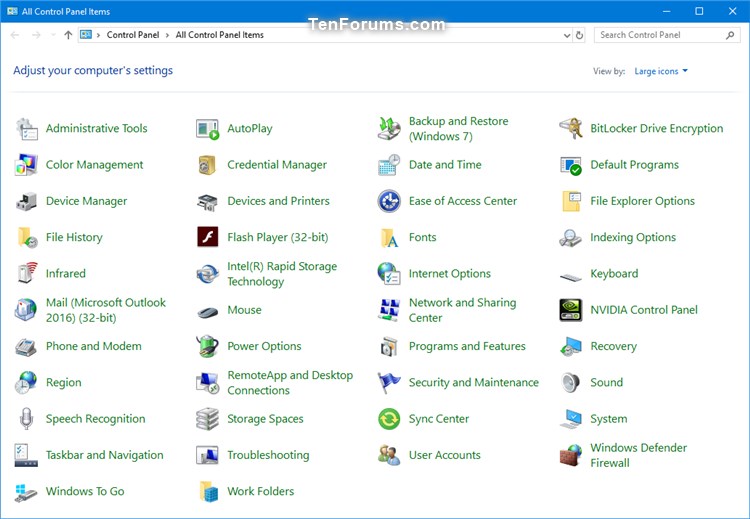Open the Recent locations dropdown arrow
The width and height of the screenshot is (750, 519).
tap(53, 35)
